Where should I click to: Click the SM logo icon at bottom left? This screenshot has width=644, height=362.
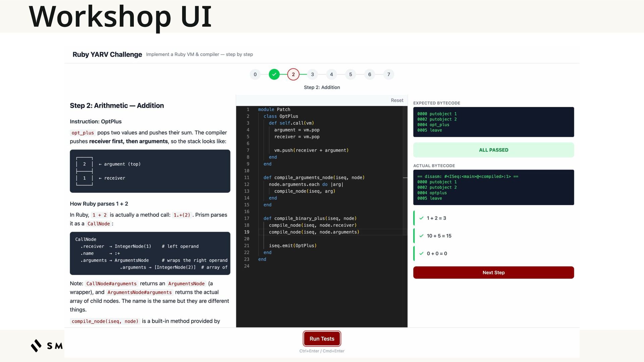(36, 346)
